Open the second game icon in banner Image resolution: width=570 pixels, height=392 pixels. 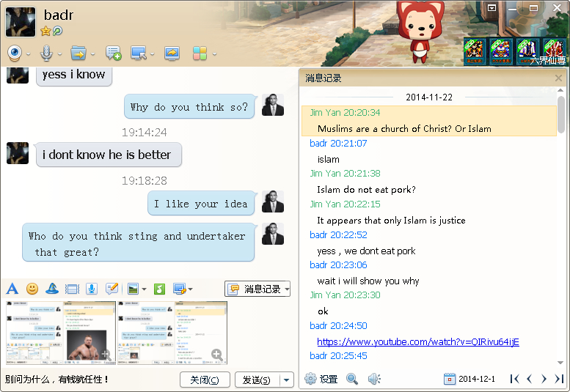point(500,51)
